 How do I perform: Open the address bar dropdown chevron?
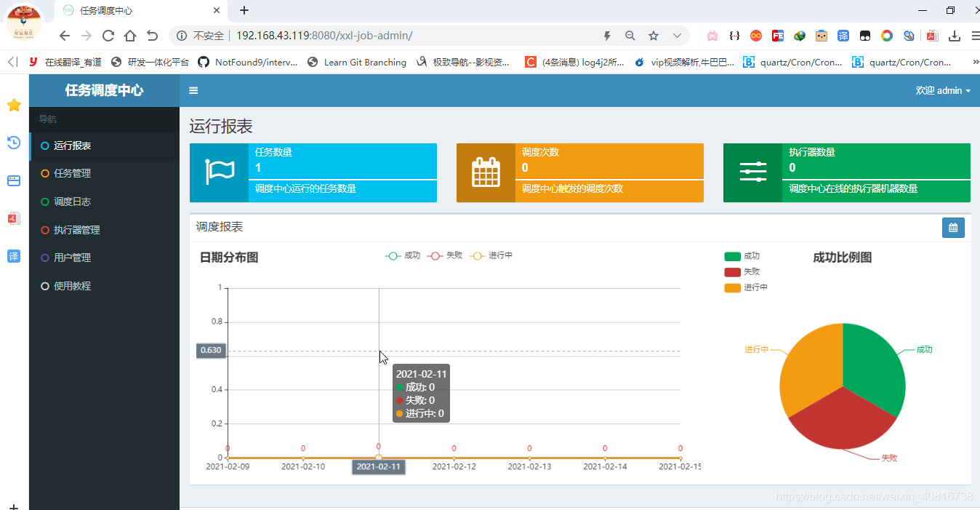tap(677, 35)
